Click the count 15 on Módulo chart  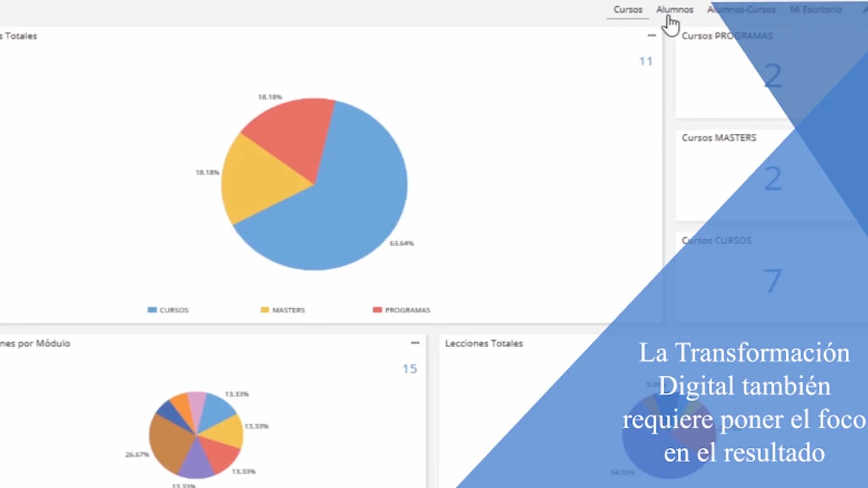(410, 369)
